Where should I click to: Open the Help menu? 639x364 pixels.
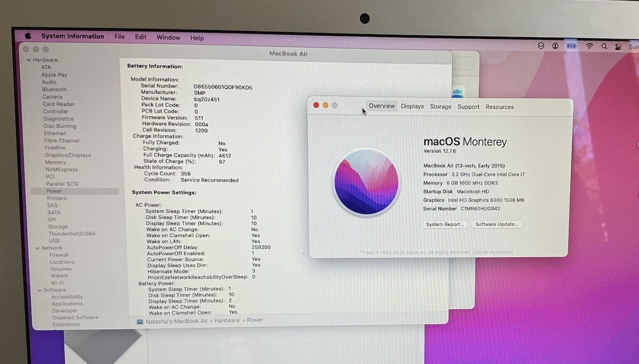[197, 38]
